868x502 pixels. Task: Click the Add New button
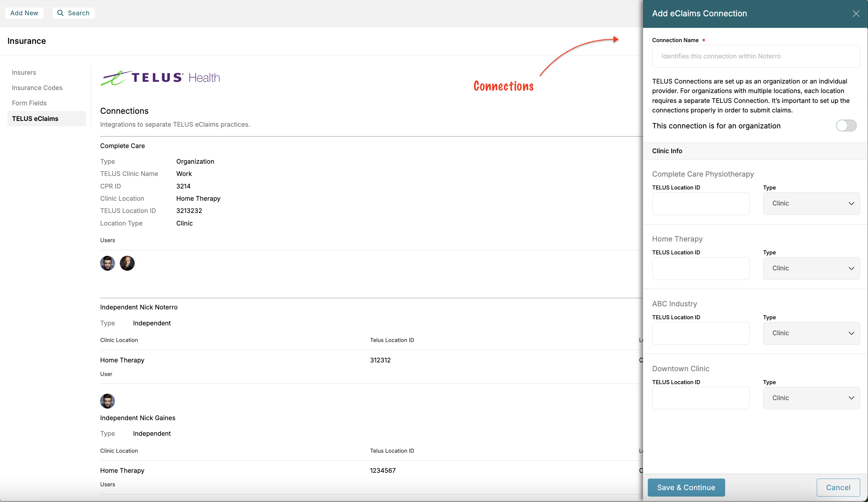24,13
